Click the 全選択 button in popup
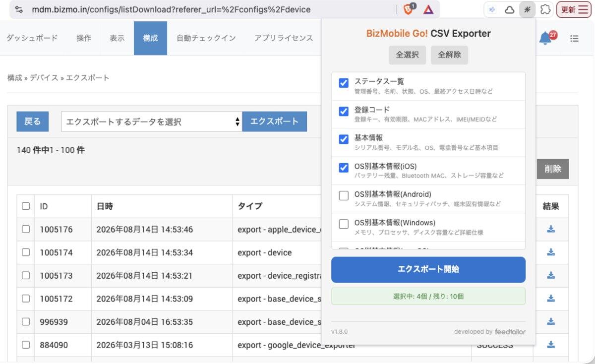The height and width of the screenshot is (364, 595). 407,55
